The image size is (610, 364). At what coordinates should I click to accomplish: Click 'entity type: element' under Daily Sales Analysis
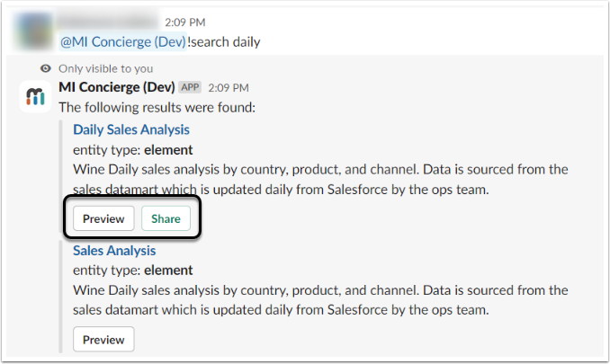133,150
